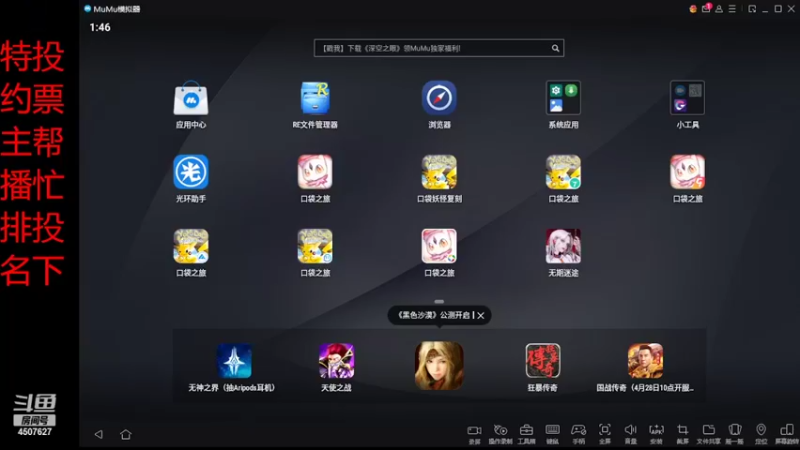Close the 黑色沙漠公测开启 popup

click(x=481, y=315)
